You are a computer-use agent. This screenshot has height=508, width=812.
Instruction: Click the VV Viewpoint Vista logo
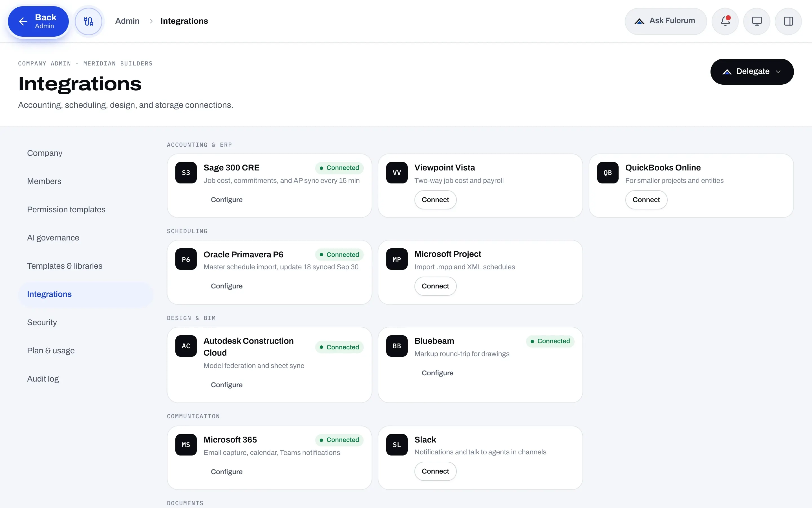[x=397, y=173]
